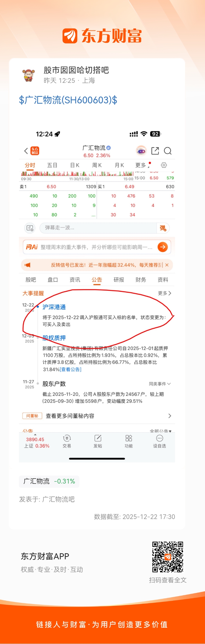Tap the back arrow icon
Image resolution: width=205 pixels, height=644 pixels.
pyautogui.click(x=26, y=151)
